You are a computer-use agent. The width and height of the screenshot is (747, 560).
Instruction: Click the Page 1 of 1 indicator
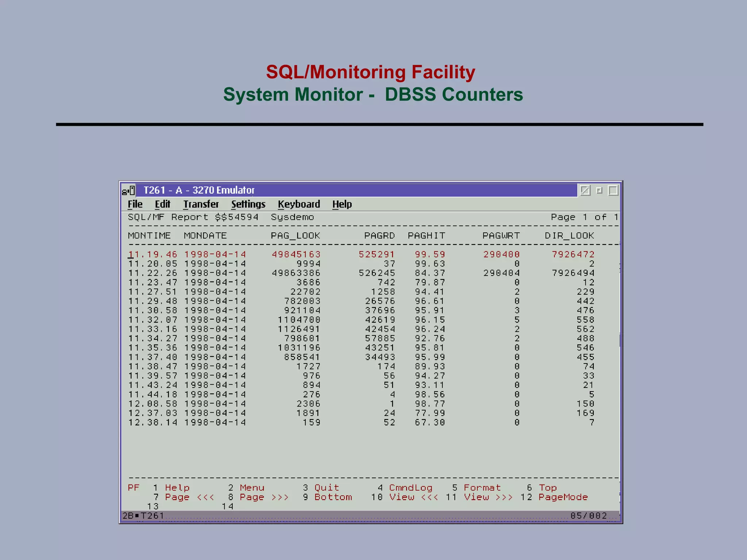point(585,217)
